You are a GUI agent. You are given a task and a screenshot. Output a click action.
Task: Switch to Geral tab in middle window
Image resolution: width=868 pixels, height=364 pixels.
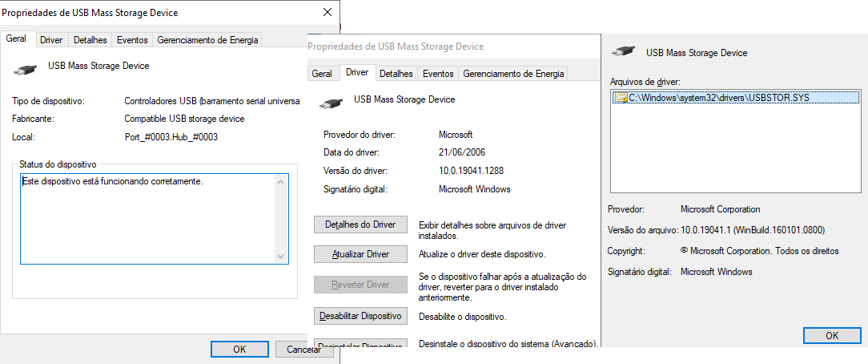(x=322, y=74)
